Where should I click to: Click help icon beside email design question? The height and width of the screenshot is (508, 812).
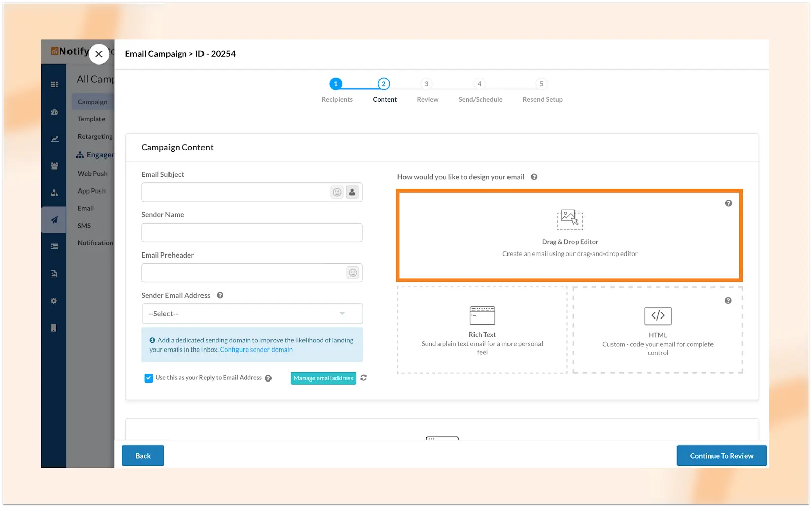click(534, 177)
